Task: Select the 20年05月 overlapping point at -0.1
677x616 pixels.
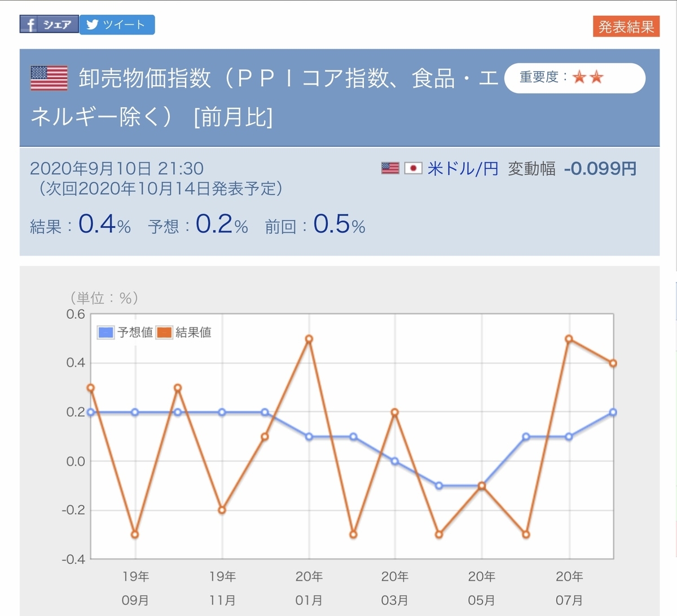Action: click(482, 486)
